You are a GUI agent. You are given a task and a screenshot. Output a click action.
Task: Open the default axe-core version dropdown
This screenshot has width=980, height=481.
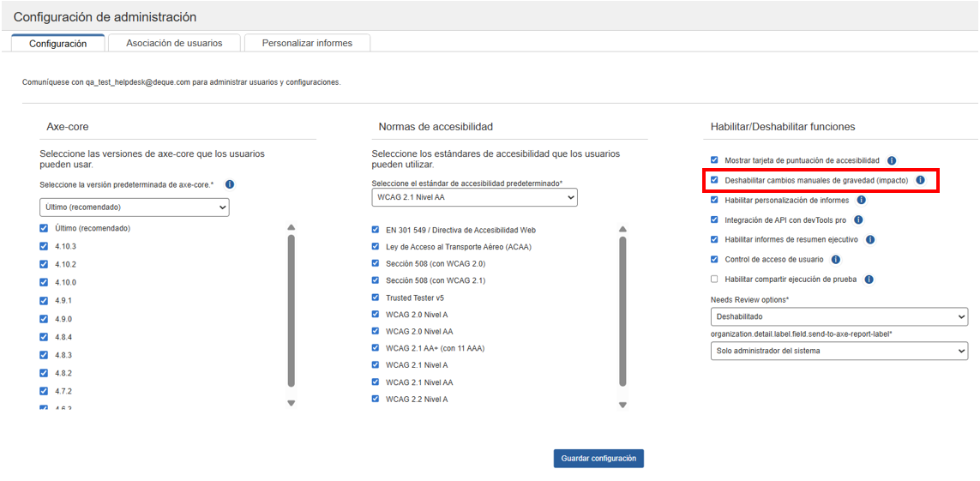click(135, 207)
